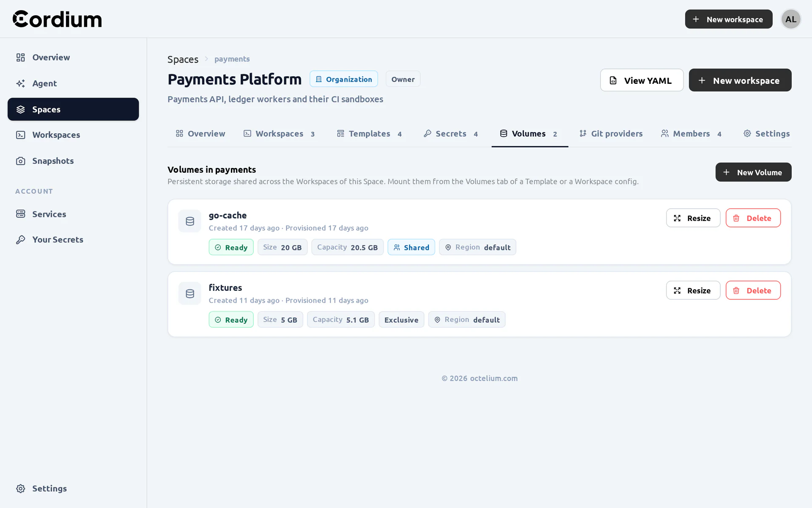Click the New Volume button

[753, 172]
